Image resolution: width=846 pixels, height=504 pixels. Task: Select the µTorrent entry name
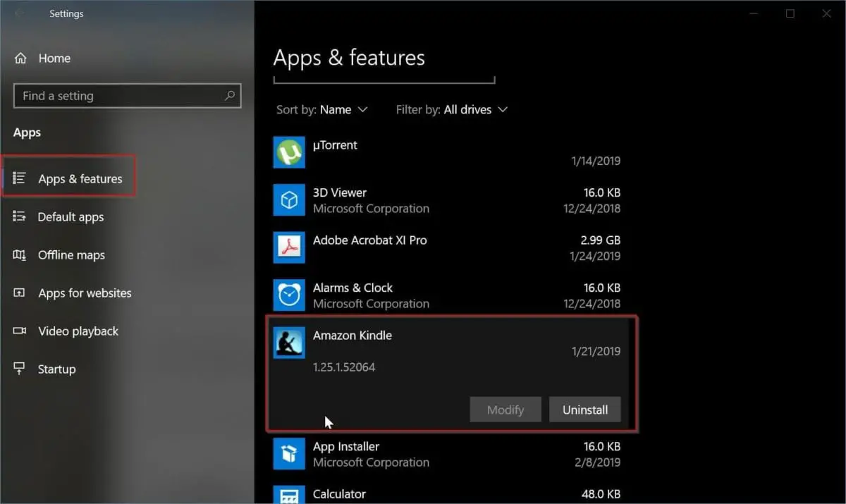pyautogui.click(x=335, y=145)
